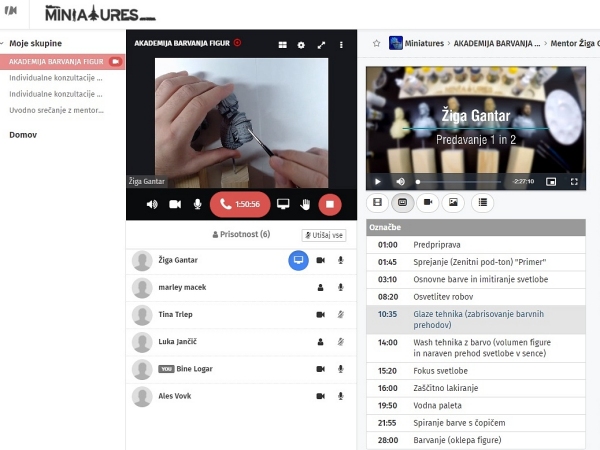Expand the call video to fullscreen
Screen dimensions: 600x450
pos(321,45)
